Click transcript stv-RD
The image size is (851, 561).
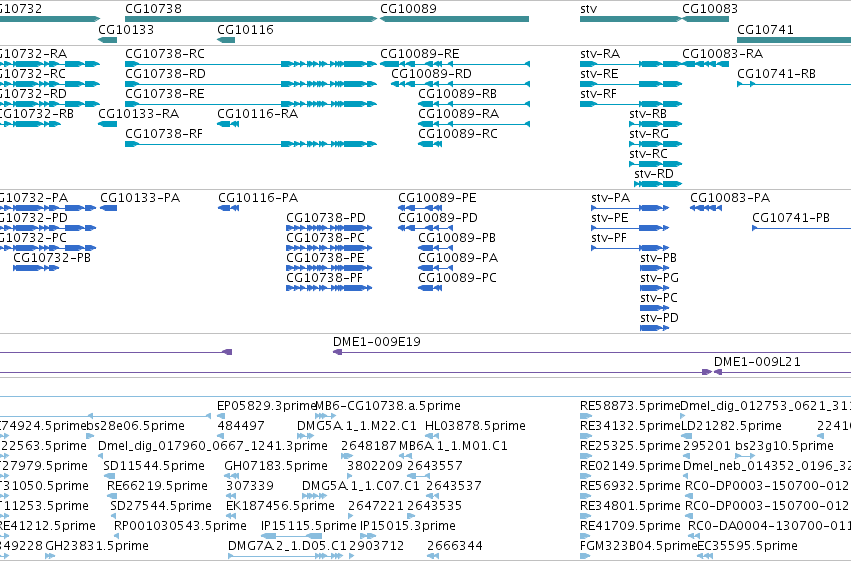click(658, 184)
